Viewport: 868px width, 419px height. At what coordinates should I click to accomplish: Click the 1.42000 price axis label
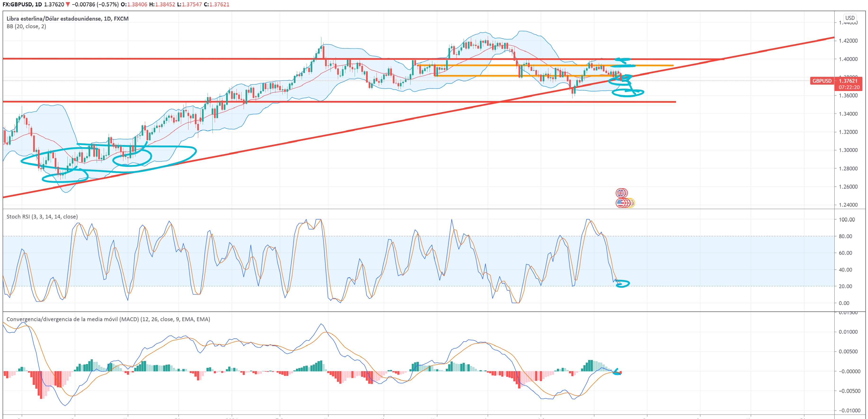tap(848, 41)
